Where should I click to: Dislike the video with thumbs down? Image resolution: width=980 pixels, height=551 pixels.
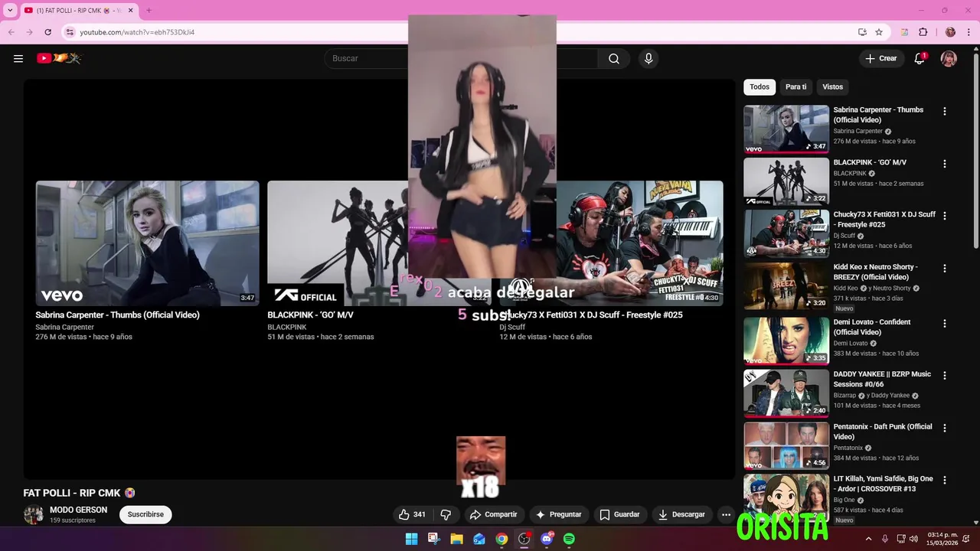click(446, 514)
